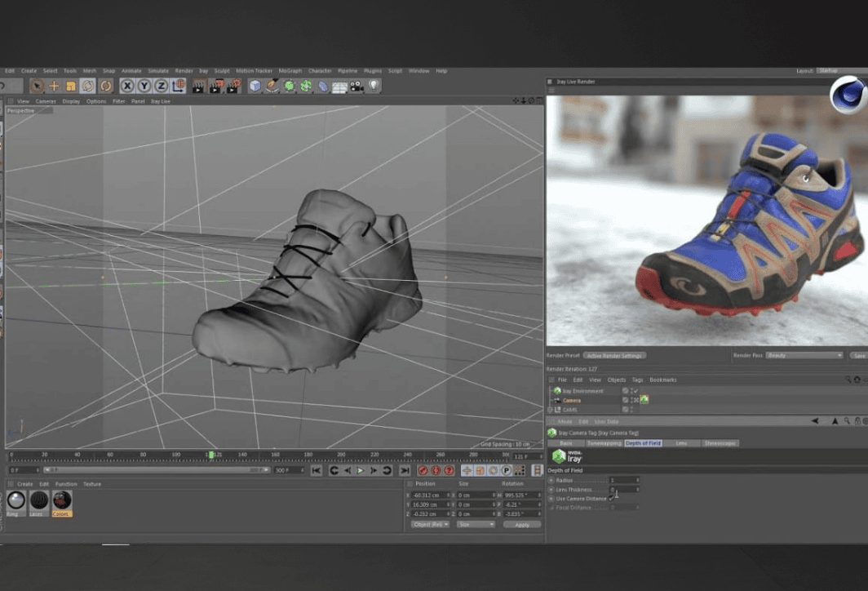Toggle the Iray Environment enable checkmark
868x591 pixels.
(635, 391)
